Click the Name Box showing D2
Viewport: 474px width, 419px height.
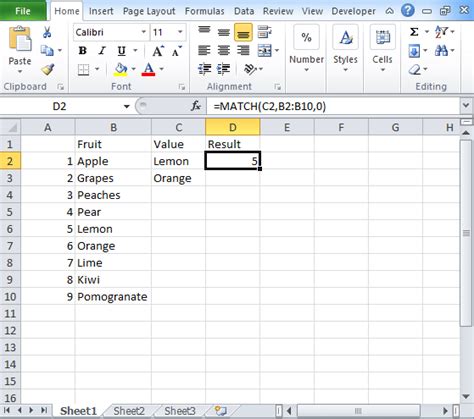pyautogui.click(x=59, y=106)
